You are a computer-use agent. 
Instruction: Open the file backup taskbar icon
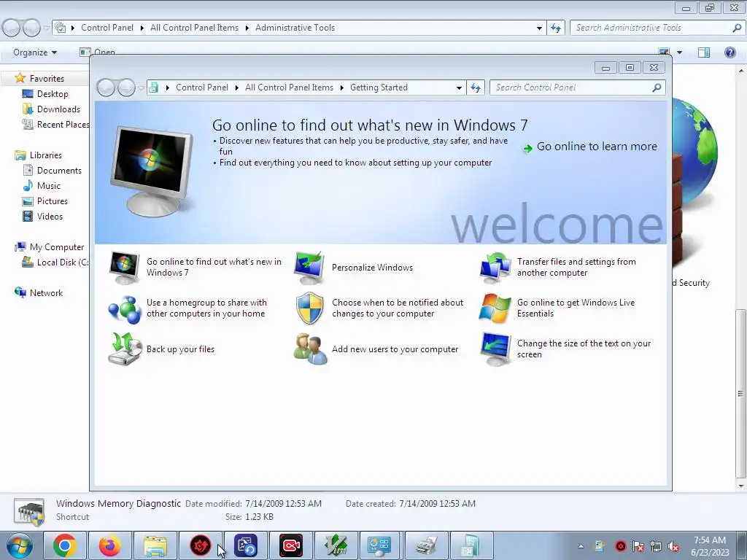pos(245,545)
